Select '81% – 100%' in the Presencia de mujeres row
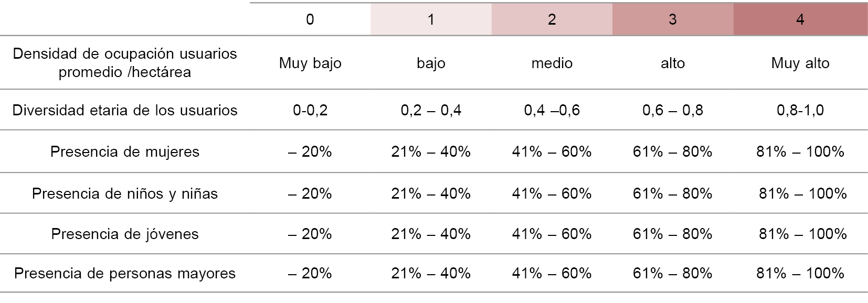This screenshot has height=303, width=868. pos(800,152)
